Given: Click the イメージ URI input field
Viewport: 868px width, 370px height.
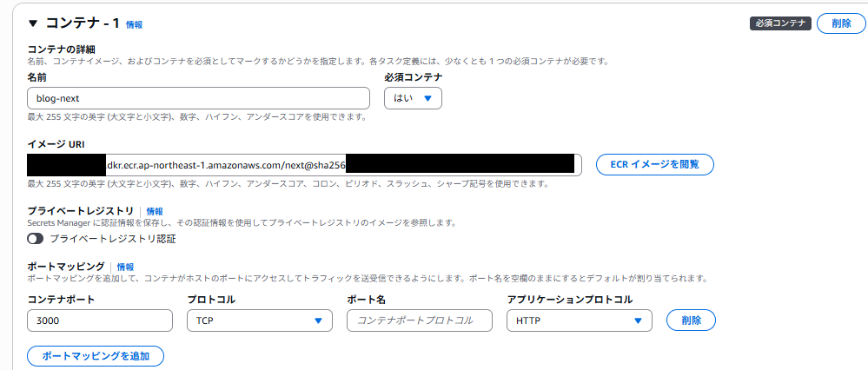Looking at the screenshot, I should click(304, 164).
